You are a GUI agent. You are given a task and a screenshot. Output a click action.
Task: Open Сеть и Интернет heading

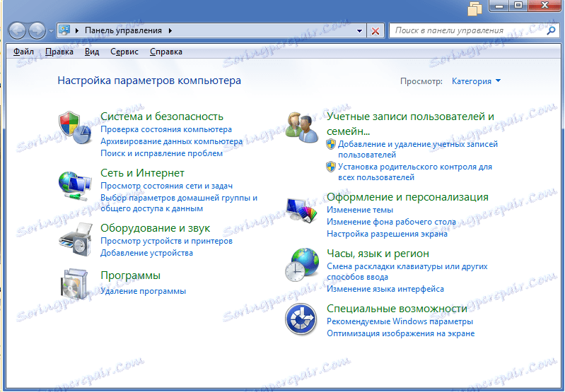point(142,173)
